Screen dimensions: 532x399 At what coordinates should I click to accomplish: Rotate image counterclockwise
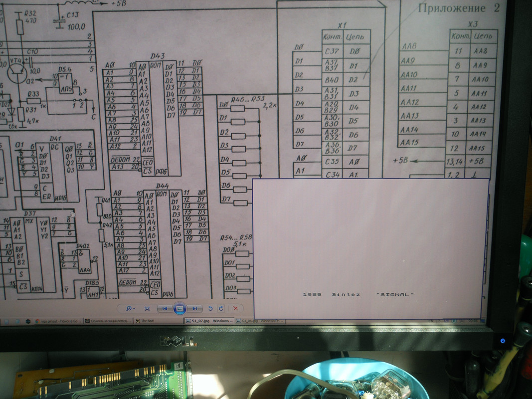tap(210, 308)
